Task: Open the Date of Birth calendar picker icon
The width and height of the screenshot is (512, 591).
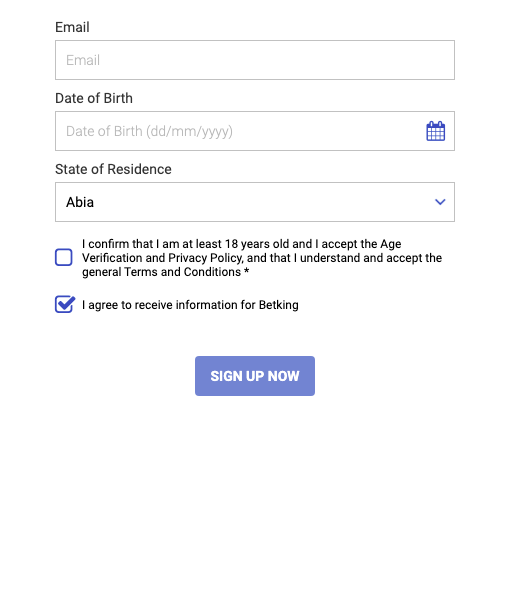Action: (x=435, y=131)
